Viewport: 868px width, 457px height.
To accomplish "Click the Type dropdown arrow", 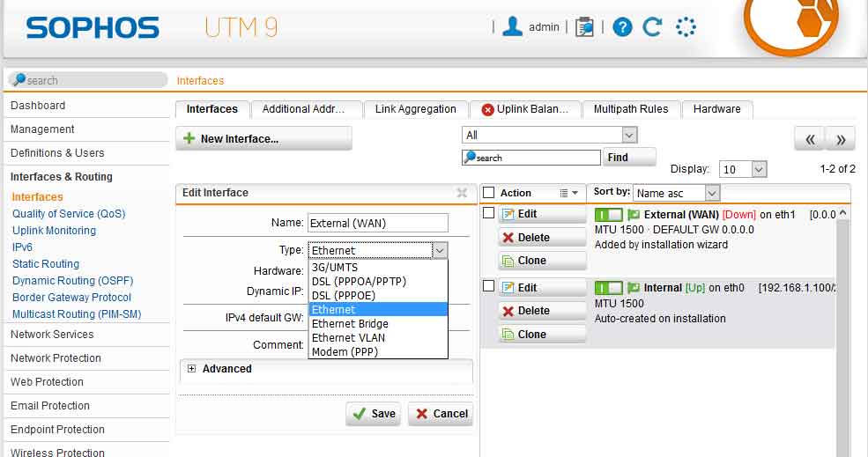I will tap(440, 250).
